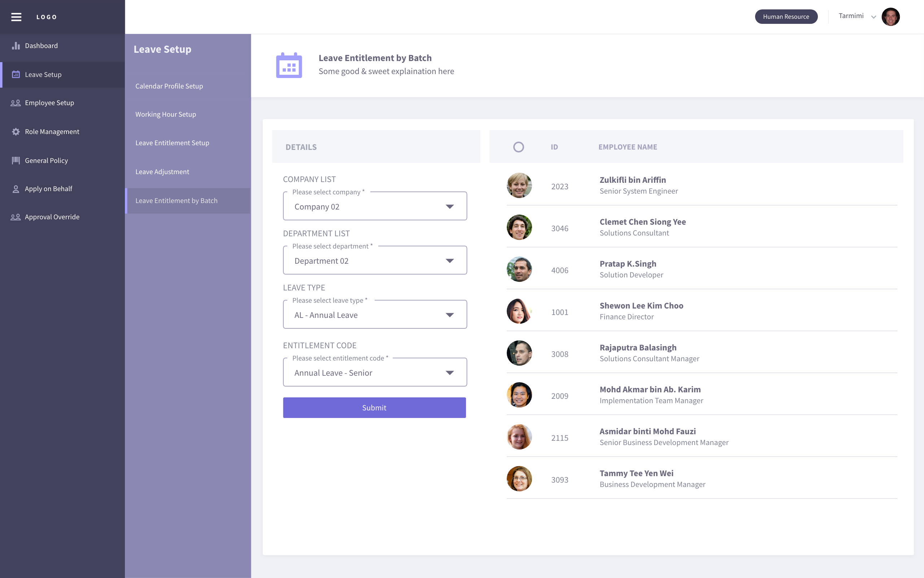The image size is (924, 578).
Task: Select Leave Entitlement by Batch submenu item
Action: [x=188, y=201]
